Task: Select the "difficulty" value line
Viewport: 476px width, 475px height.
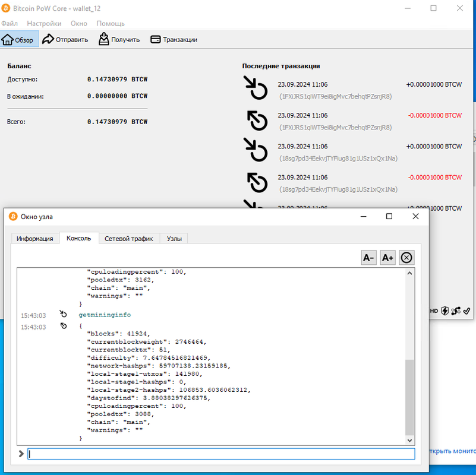Action: pyautogui.click(x=149, y=358)
